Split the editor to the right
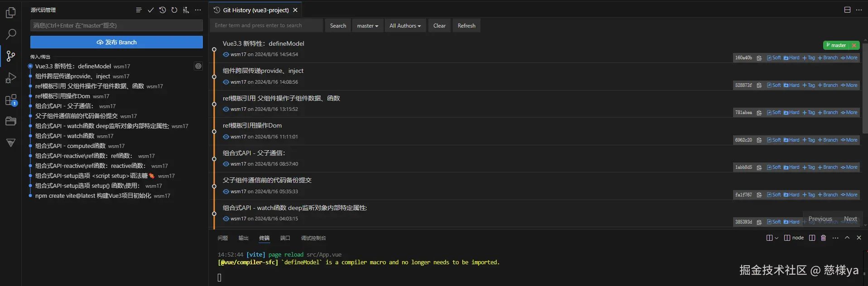The image size is (868, 286). pyautogui.click(x=847, y=10)
